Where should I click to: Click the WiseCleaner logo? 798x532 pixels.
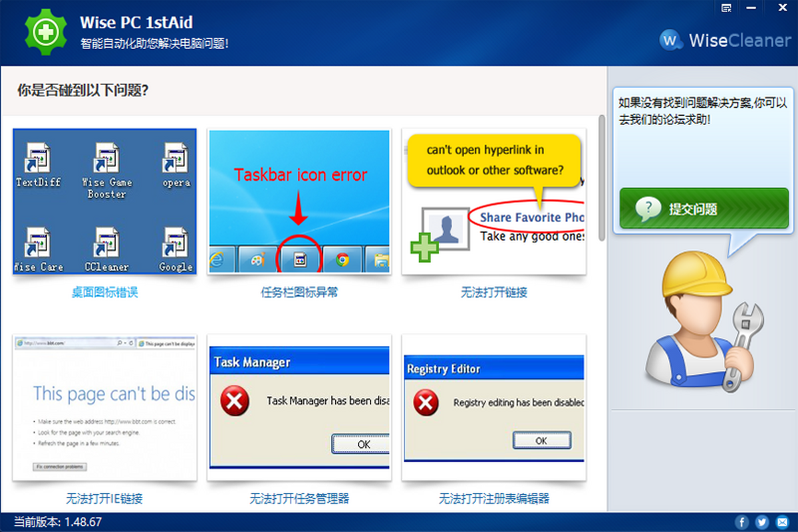pos(725,40)
